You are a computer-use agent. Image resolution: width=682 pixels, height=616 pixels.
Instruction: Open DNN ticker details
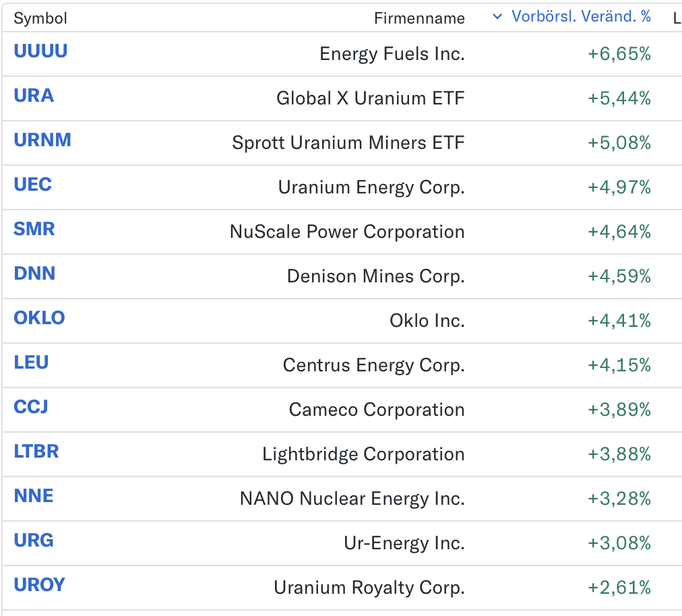[34, 274]
